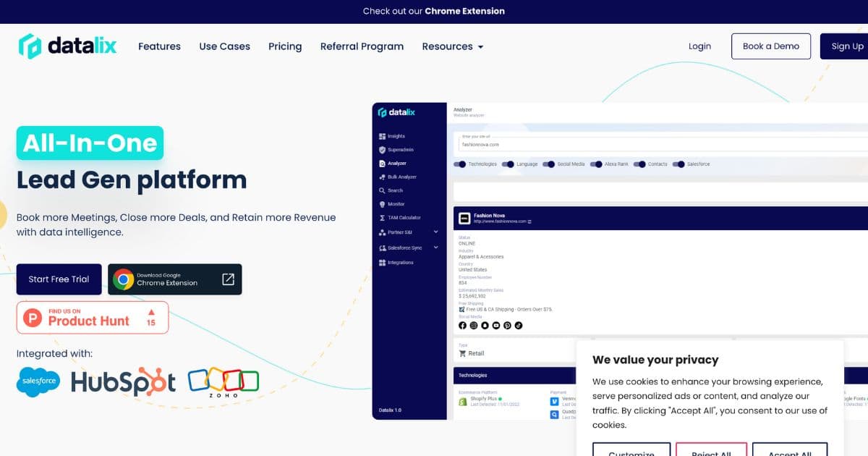Click the HubSpot logo

(x=123, y=382)
